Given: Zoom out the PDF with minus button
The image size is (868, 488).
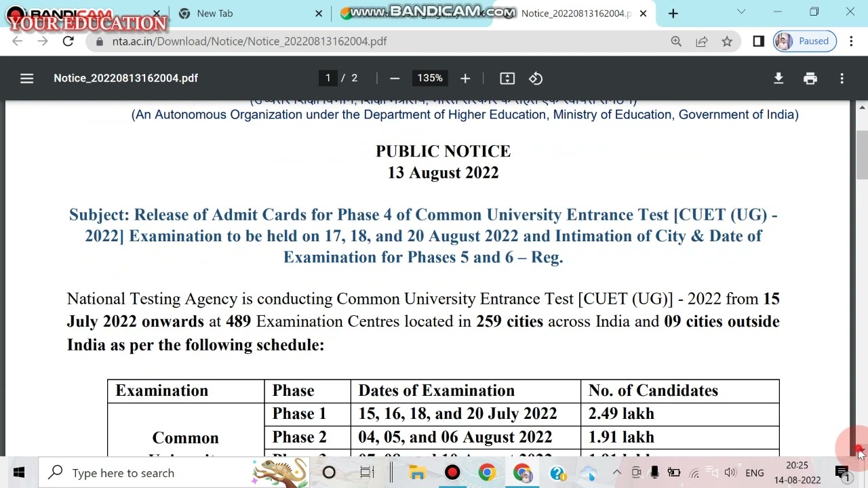Looking at the screenshot, I should (395, 79).
